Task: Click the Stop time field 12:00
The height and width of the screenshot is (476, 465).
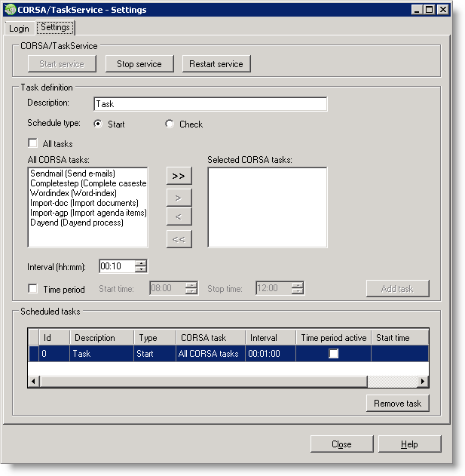Action: tap(274, 287)
